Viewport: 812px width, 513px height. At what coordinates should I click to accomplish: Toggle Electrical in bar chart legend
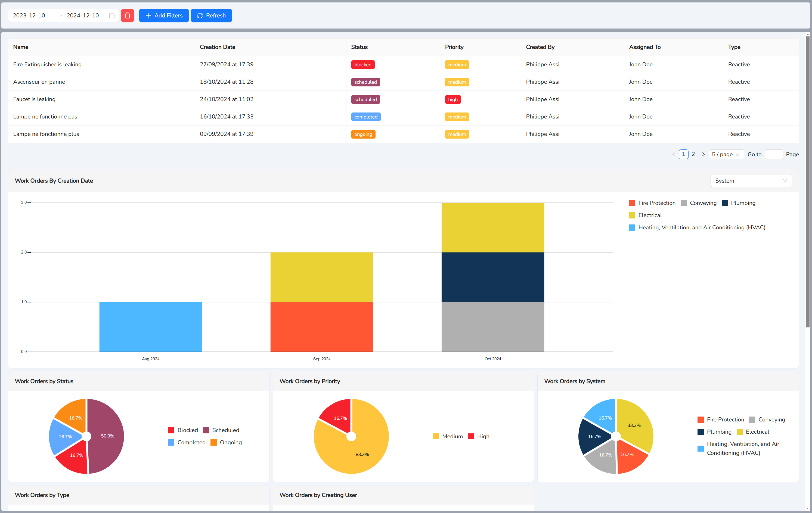click(645, 215)
